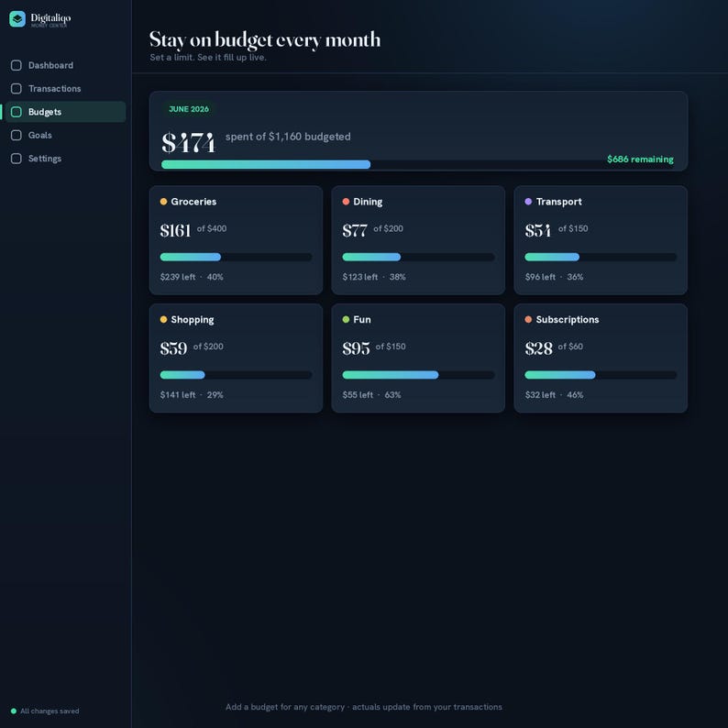The image size is (728, 728).
Task: Click the JUNE 2026 month badge
Action: coord(189,109)
